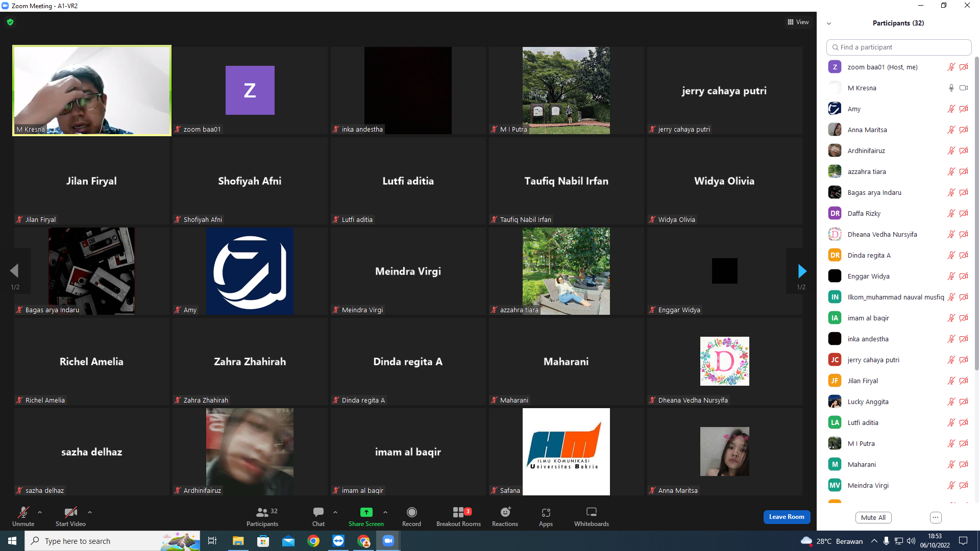980x551 pixels.
Task: Open the Apps icon
Action: coord(546,512)
